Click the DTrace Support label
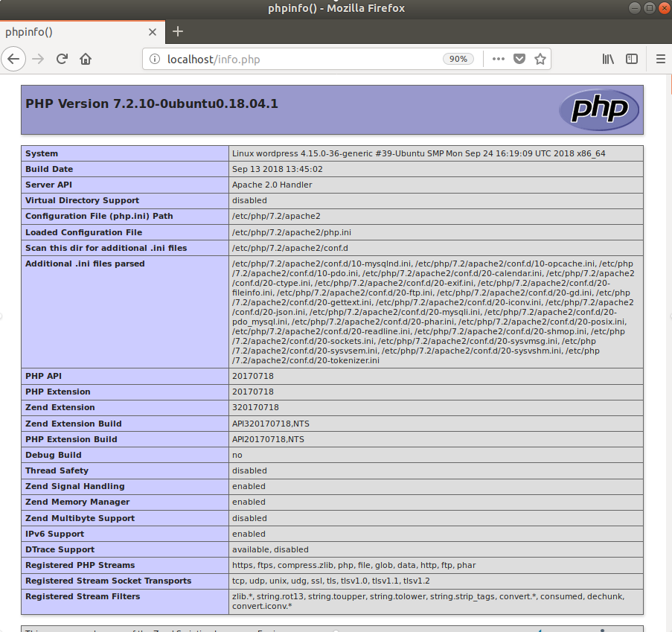This screenshot has width=672, height=632. coord(60,549)
